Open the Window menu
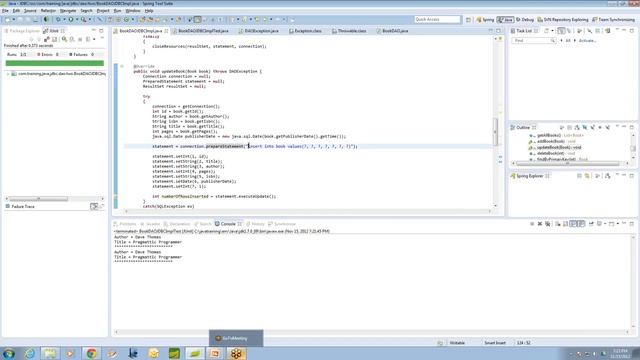The image size is (640, 360). [x=133, y=11]
